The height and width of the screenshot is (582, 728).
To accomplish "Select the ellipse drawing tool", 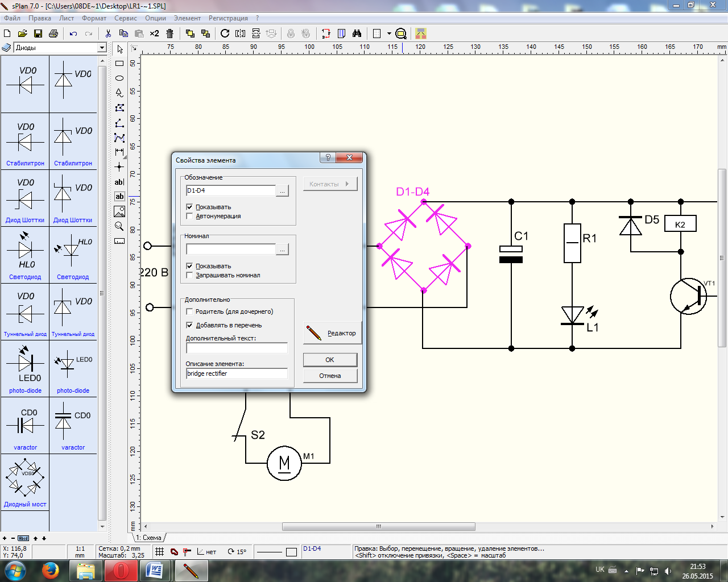I will tap(119, 78).
